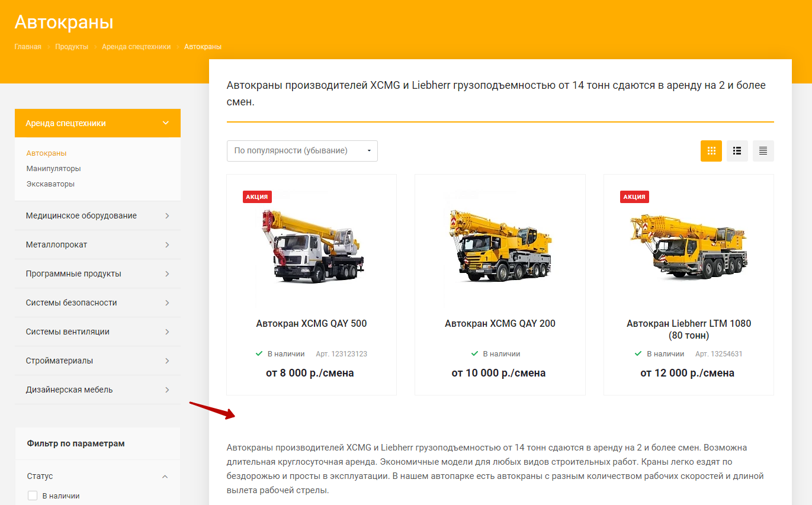Screen dimensions: 812x505
Task: Select 'Металлопрокат' in sidebar menu
Action: [x=57, y=245]
